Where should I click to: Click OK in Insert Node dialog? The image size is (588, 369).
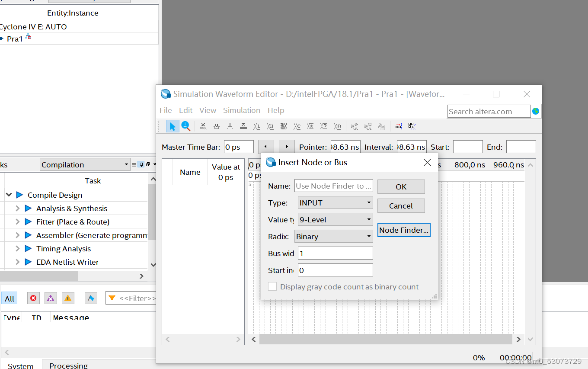[x=401, y=186]
